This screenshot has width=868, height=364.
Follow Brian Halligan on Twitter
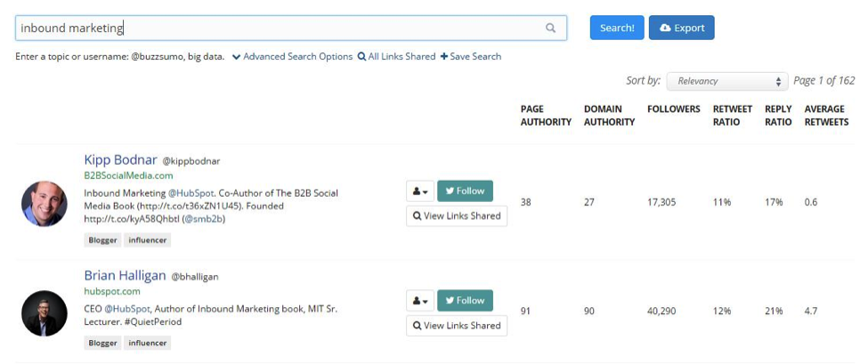465,301
